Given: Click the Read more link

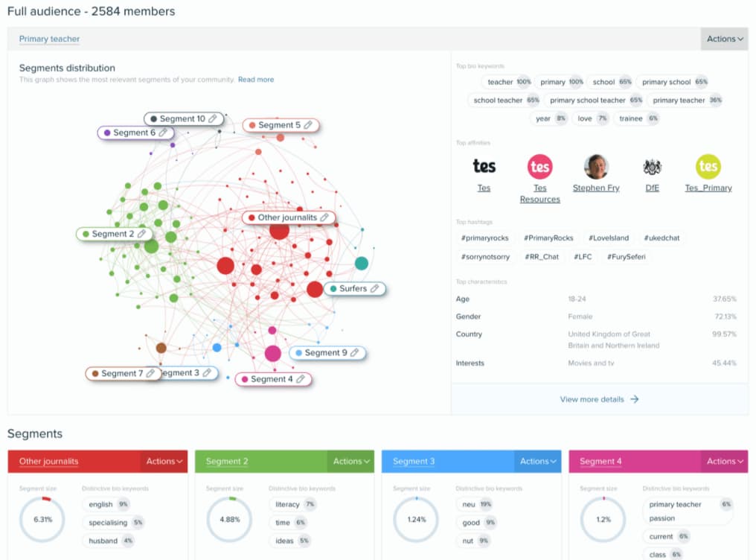Looking at the screenshot, I should tap(256, 79).
